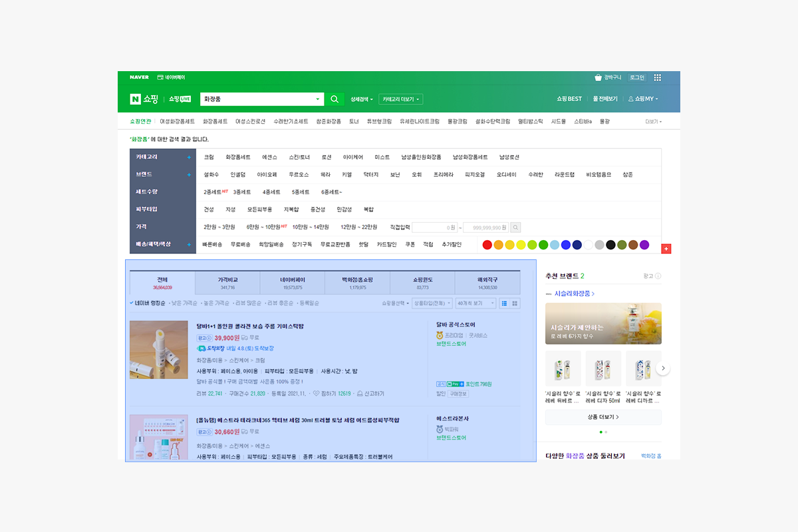This screenshot has height=532, width=798.
Task: Expand related searches with 더보기
Action: click(652, 122)
